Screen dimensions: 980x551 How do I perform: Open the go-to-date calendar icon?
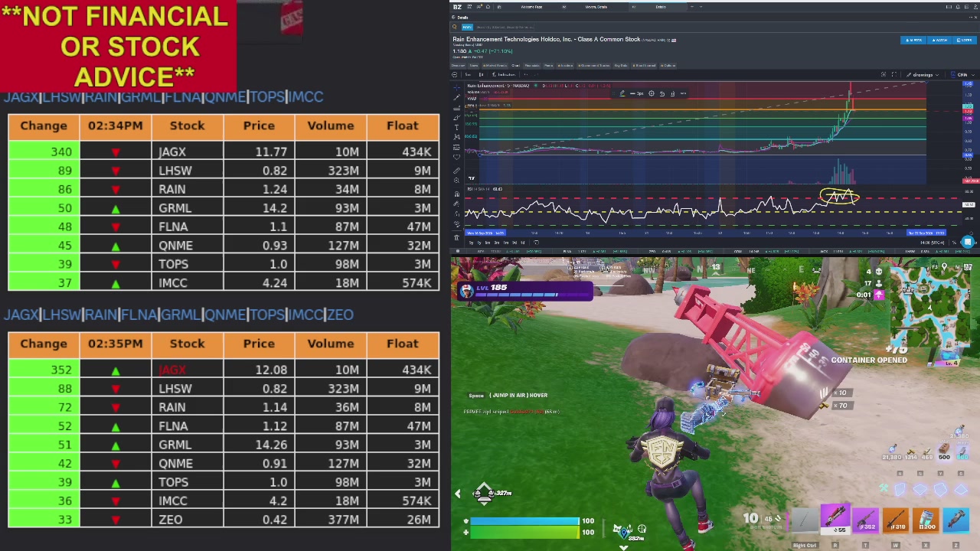pos(536,243)
